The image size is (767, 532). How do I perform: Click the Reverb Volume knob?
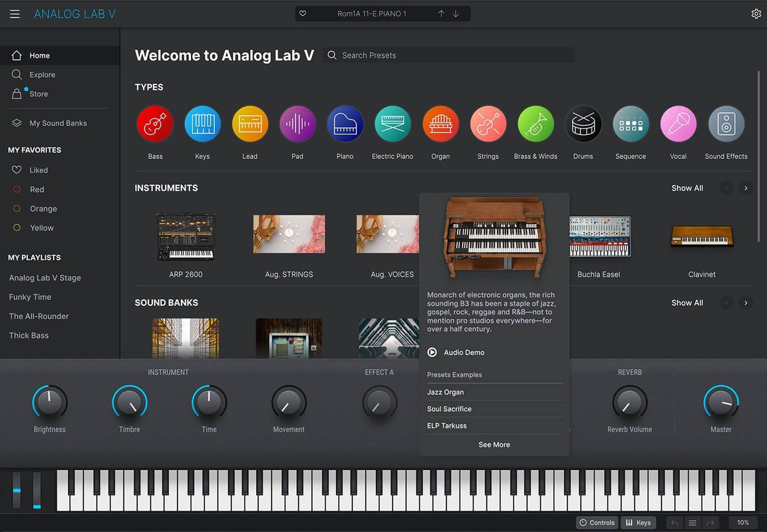pos(629,403)
